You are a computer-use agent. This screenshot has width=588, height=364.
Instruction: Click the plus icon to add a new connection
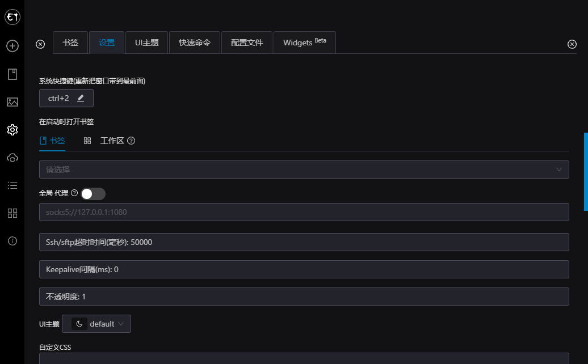[12, 46]
